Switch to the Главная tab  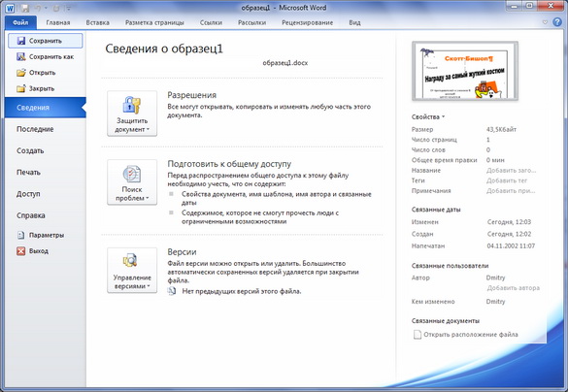[x=58, y=22]
